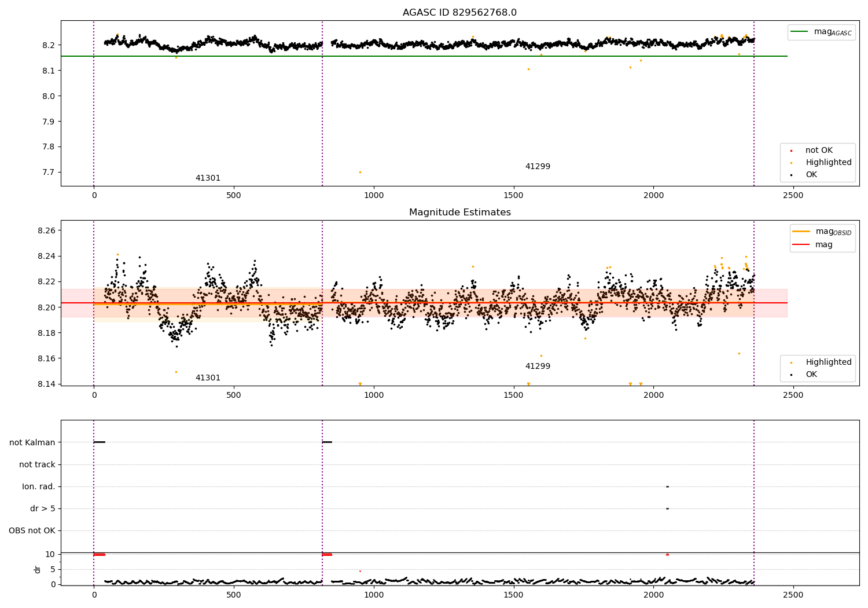The height and width of the screenshot is (608, 868).
Task: Click the 'not OK' red legend marker in top plot
Action: point(791,151)
